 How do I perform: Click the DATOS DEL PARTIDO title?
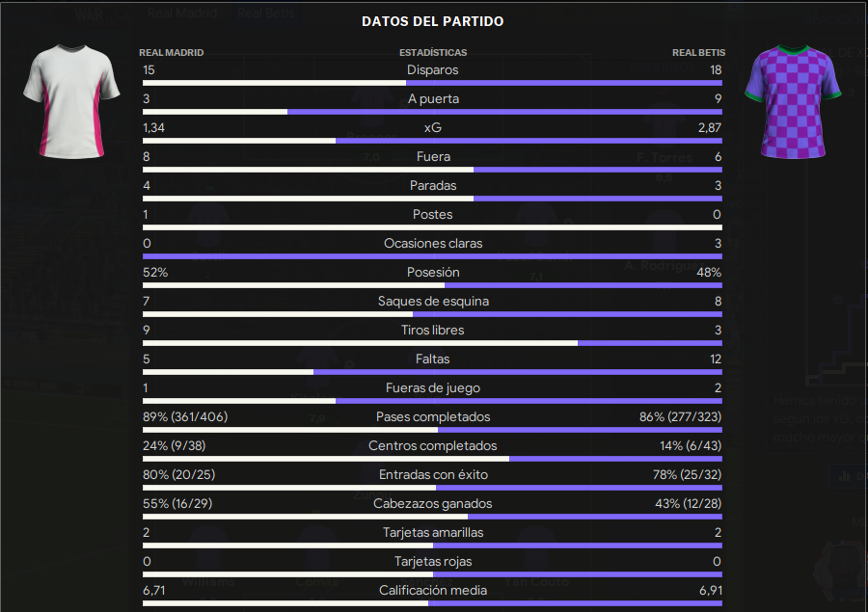432,21
